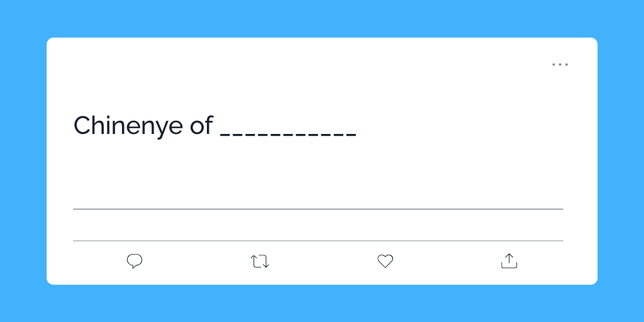Image resolution: width=644 pixels, height=322 pixels.
Task: Click the heart outline's center
Action: (x=385, y=261)
